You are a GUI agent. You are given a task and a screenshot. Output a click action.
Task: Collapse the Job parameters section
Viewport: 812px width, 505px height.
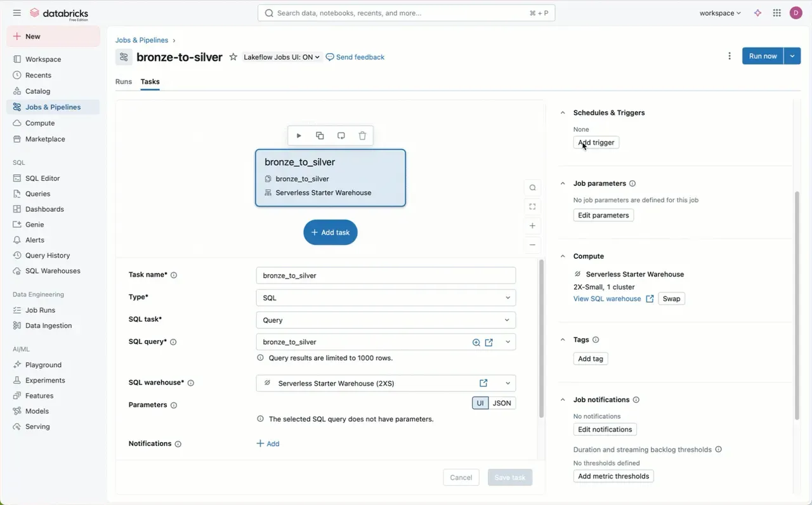click(x=563, y=183)
